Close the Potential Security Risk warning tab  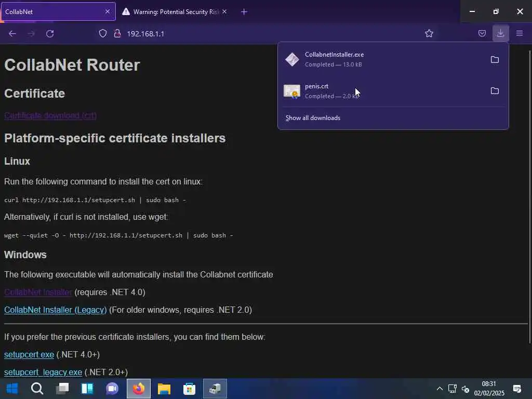point(224,11)
